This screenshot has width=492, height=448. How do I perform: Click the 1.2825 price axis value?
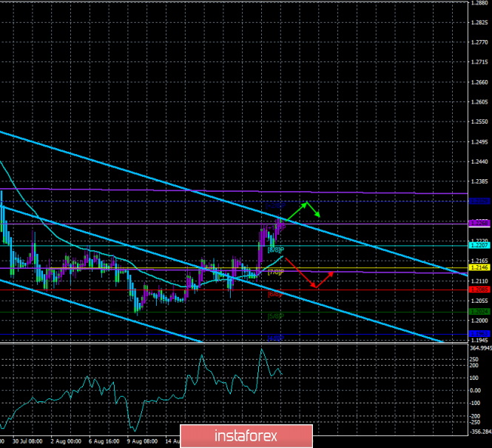click(x=479, y=22)
